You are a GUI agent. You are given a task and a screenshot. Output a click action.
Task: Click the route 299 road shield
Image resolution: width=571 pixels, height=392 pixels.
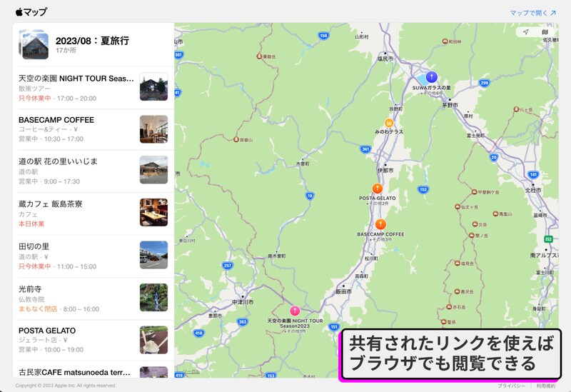coord(484,83)
